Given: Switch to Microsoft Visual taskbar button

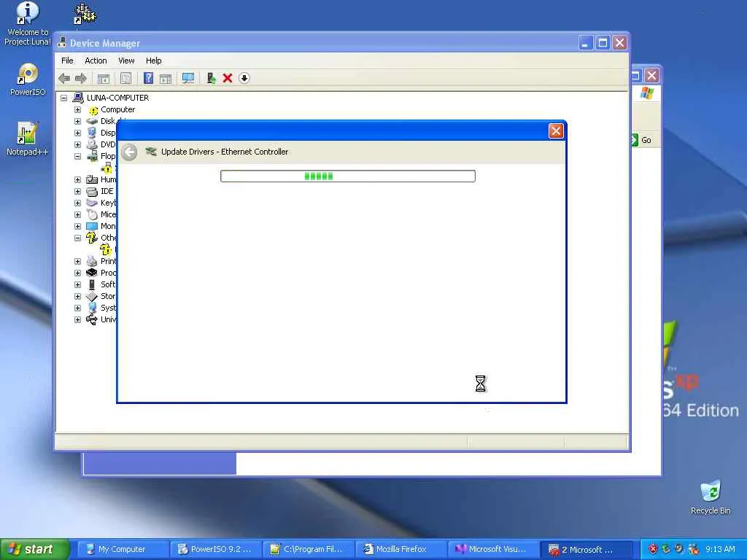Looking at the screenshot, I should (494, 549).
